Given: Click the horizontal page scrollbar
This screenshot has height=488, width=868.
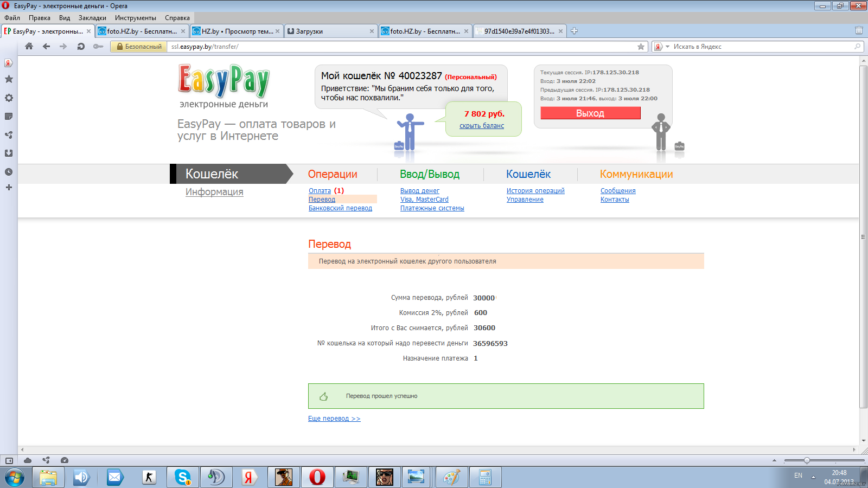Looking at the screenshot, I should point(438,450).
